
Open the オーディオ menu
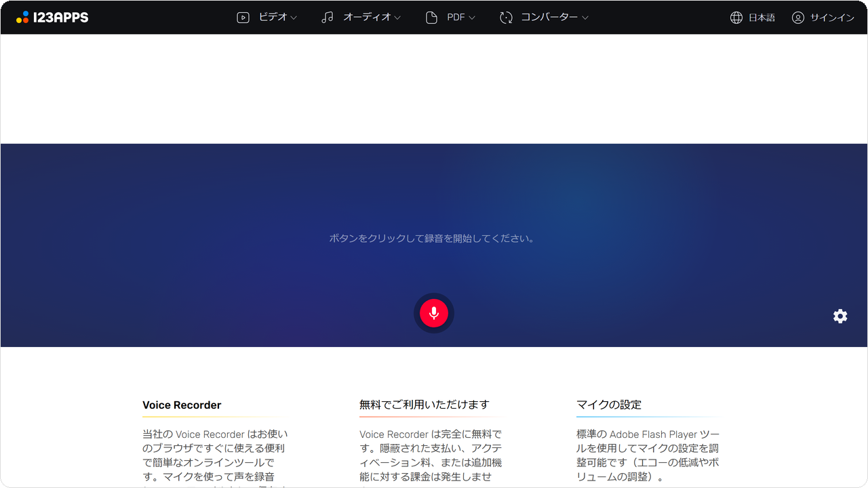367,18
